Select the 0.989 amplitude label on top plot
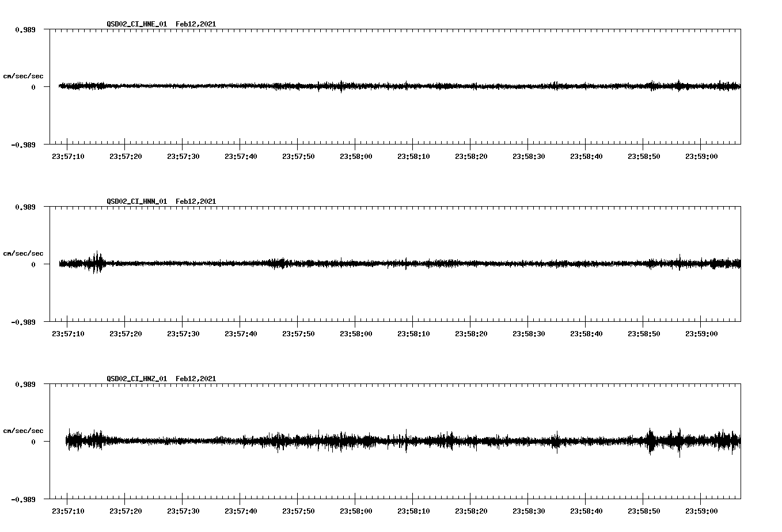Screen dimensions: 782x532 (25, 29)
